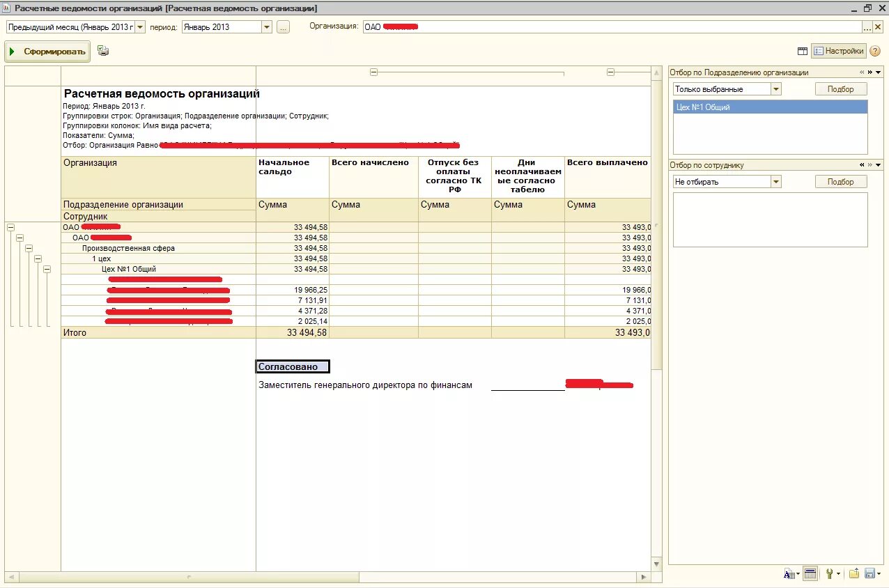
Task: Click the Итого row label
Action: click(75, 333)
